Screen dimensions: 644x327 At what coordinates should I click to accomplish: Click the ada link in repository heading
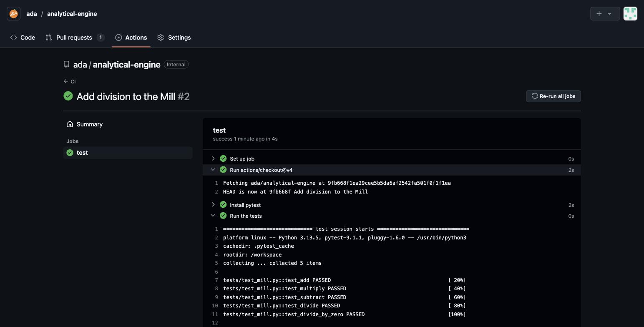[x=80, y=65]
